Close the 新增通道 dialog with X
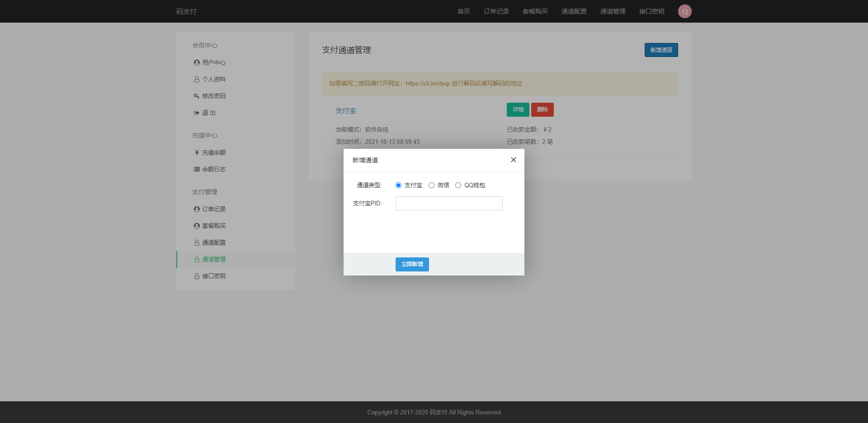 pyautogui.click(x=513, y=160)
